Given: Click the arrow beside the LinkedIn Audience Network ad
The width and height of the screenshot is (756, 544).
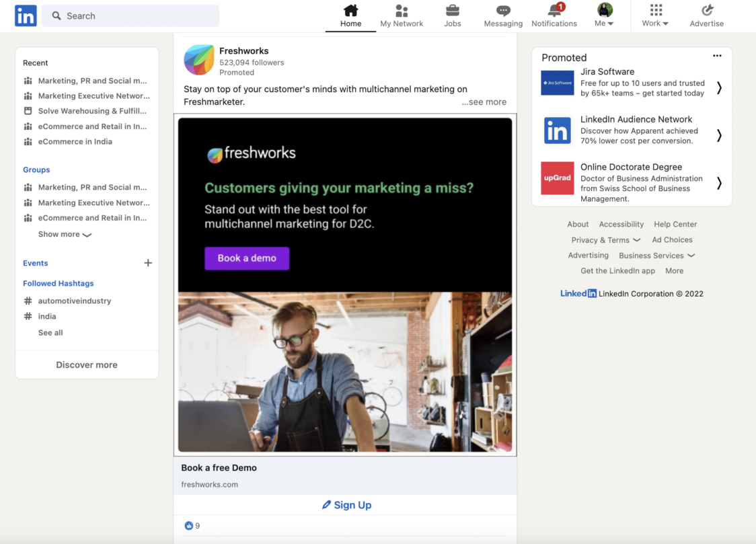Looking at the screenshot, I should coord(719,135).
